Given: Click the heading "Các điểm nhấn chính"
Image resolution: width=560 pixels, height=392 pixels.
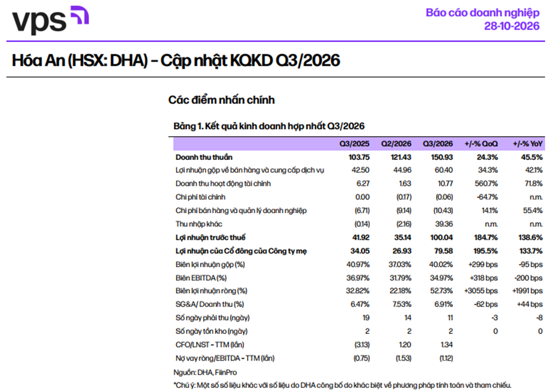Looking at the screenshot, I should click(x=222, y=100).
